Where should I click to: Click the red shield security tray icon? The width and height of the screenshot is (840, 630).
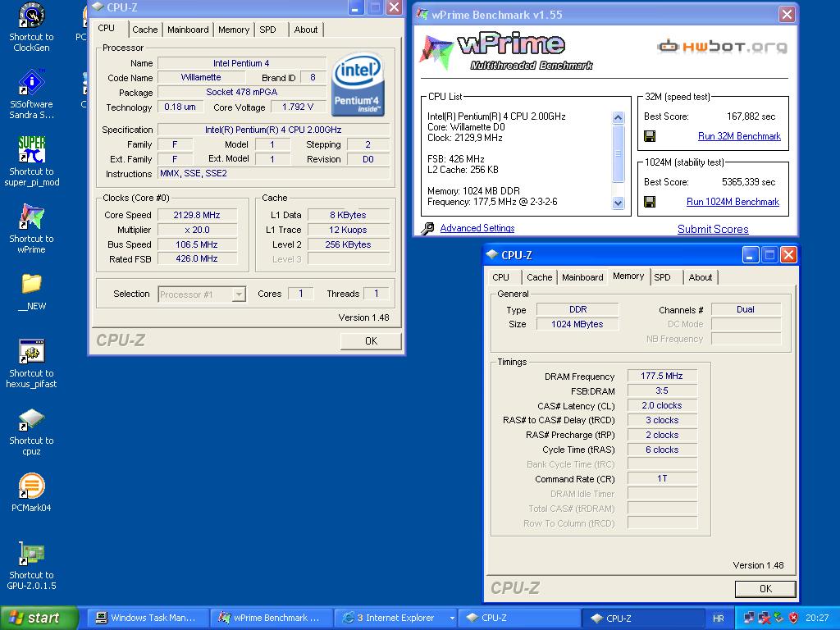pos(794,618)
